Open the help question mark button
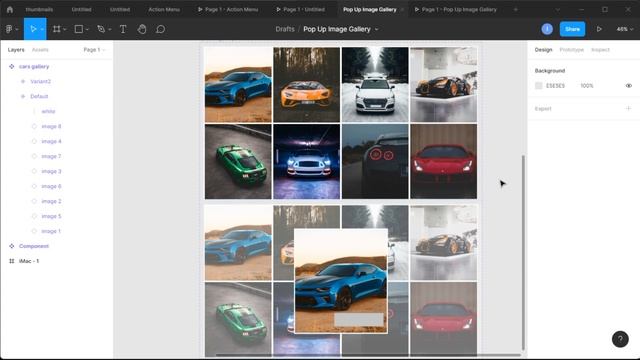640x360 pixels. (x=620, y=339)
